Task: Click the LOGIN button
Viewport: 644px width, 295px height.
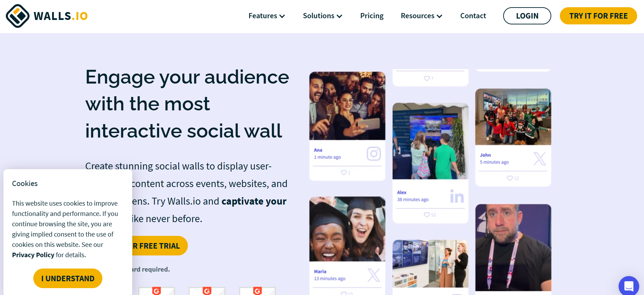Action: [x=527, y=16]
